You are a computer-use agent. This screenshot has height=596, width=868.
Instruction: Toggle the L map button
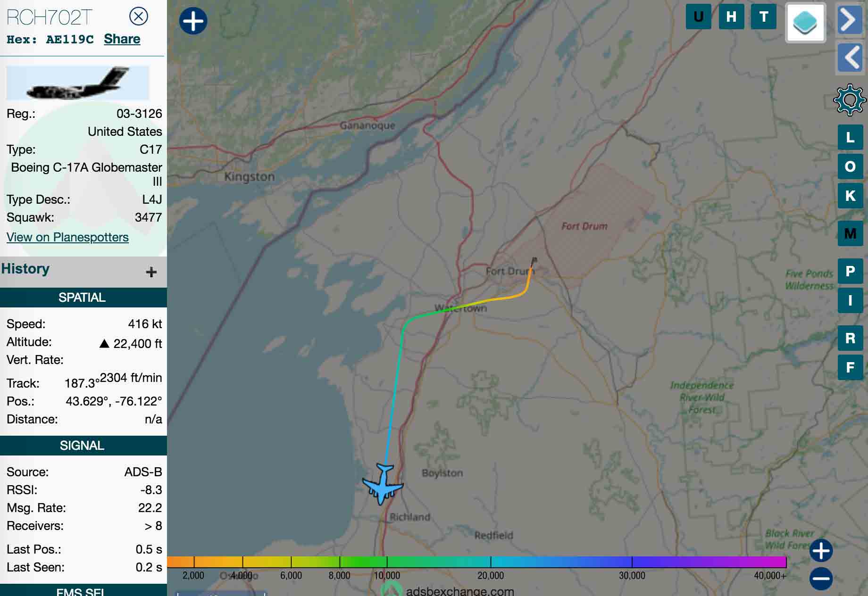click(850, 137)
